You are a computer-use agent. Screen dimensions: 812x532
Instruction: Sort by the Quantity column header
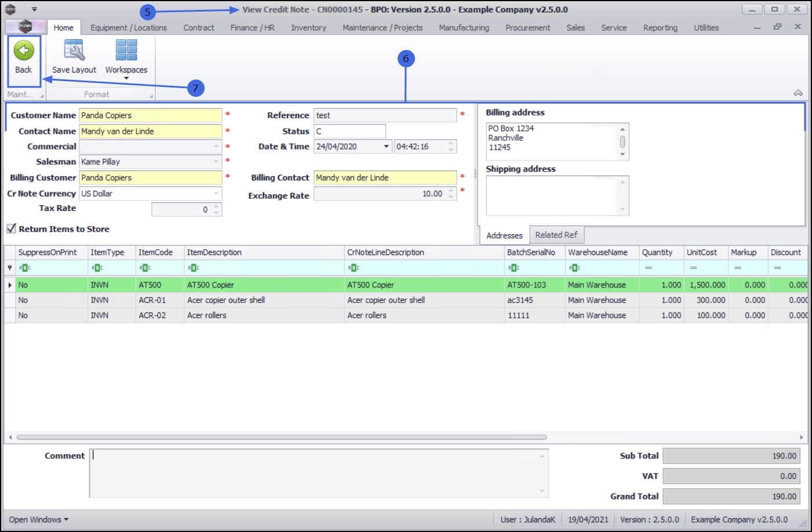point(661,253)
